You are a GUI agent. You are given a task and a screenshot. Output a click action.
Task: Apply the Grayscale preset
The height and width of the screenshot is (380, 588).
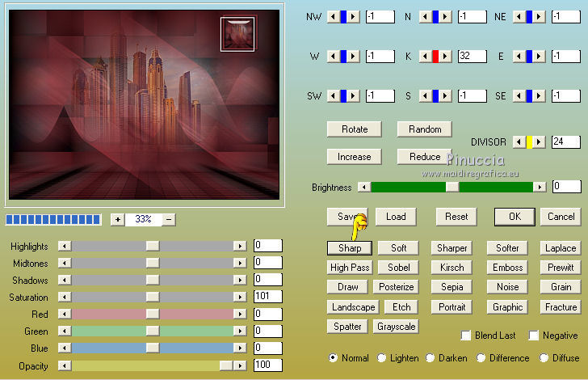click(x=396, y=327)
